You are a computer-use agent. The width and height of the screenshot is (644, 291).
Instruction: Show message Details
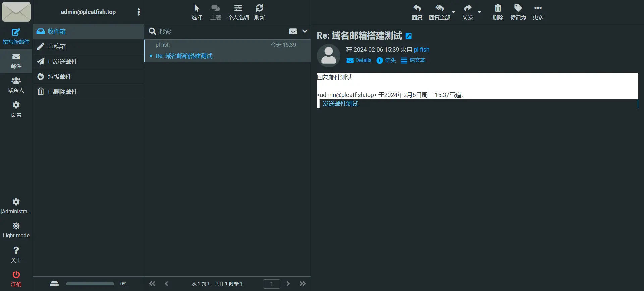pyautogui.click(x=359, y=60)
